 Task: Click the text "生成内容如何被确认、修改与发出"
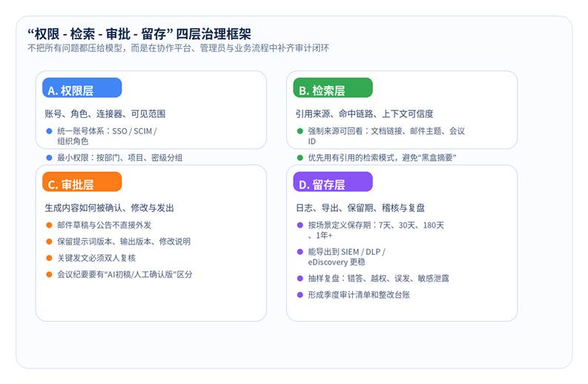point(110,208)
